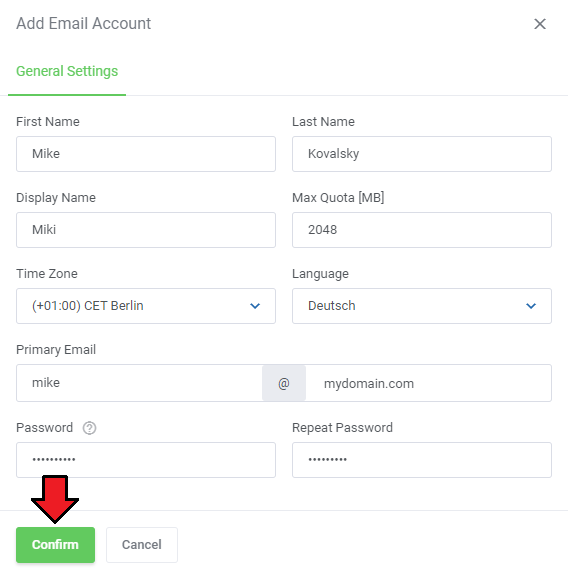Expand the Language dropdown showing Deutsch
568x579 pixels.
click(422, 306)
